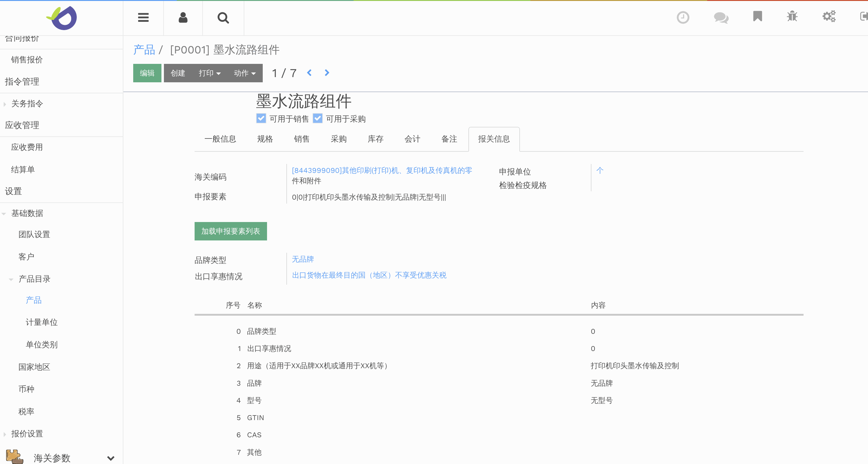The image size is (868, 464).
Task: Open the settings gear icon
Action: coord(829,16)
